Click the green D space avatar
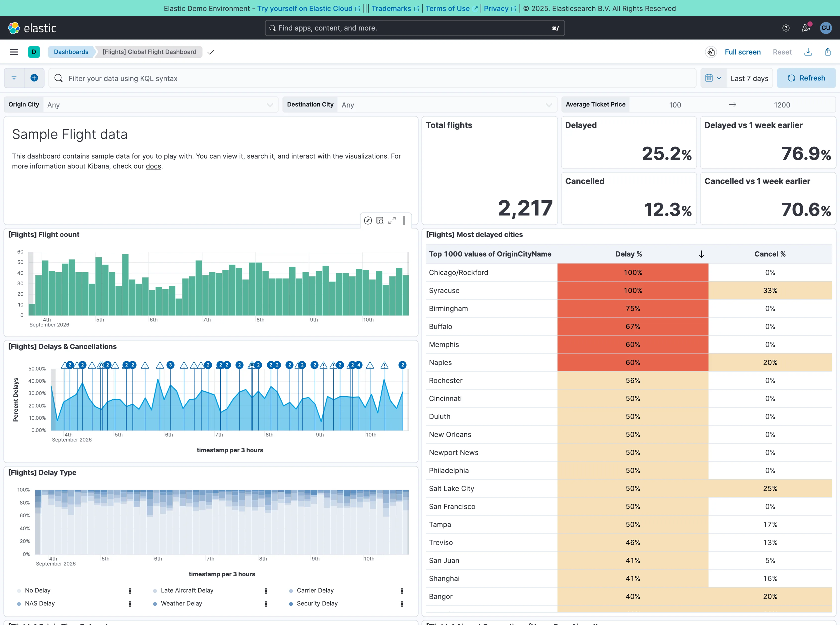The image size is (840, 625). coord(34,52)
